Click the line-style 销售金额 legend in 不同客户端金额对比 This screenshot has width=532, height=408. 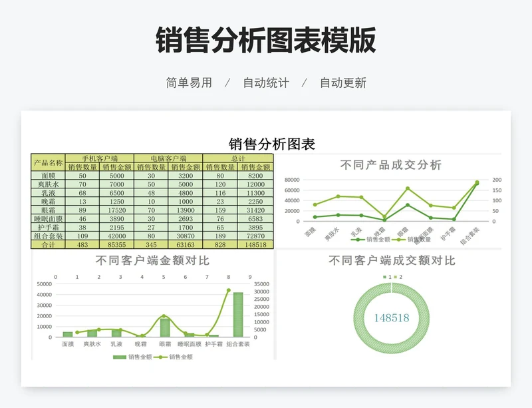174,357
